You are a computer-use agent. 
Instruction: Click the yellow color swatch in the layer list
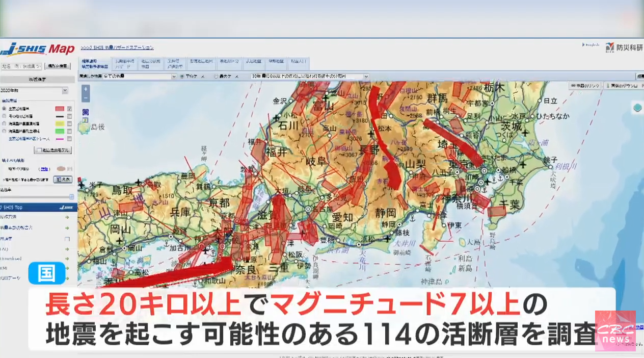tap(59, 123)
